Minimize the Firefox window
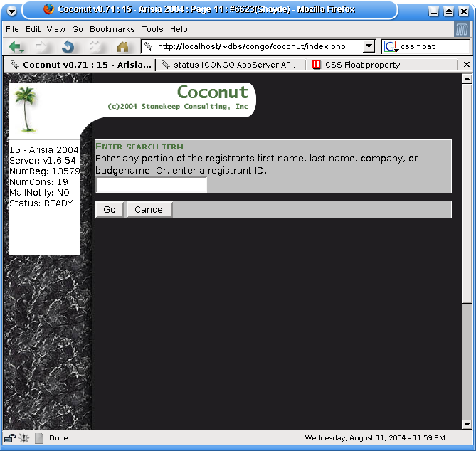 click(x=434, y=11)
